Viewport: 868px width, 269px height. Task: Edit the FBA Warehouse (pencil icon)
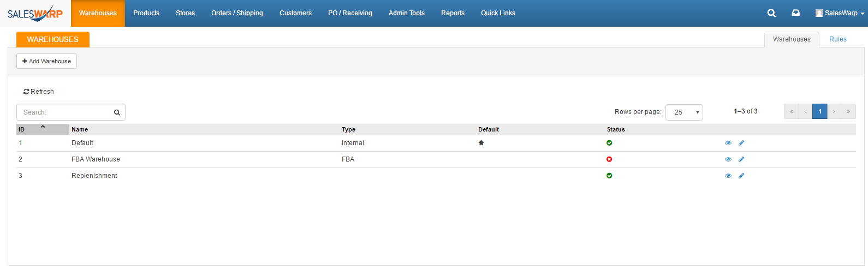(x=741, y=159)
